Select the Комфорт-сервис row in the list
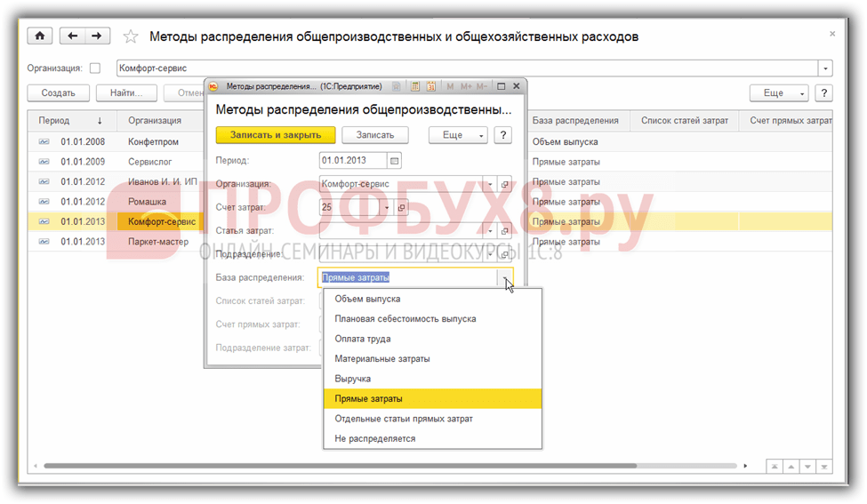Screen dimensions: 867x504 430,221
